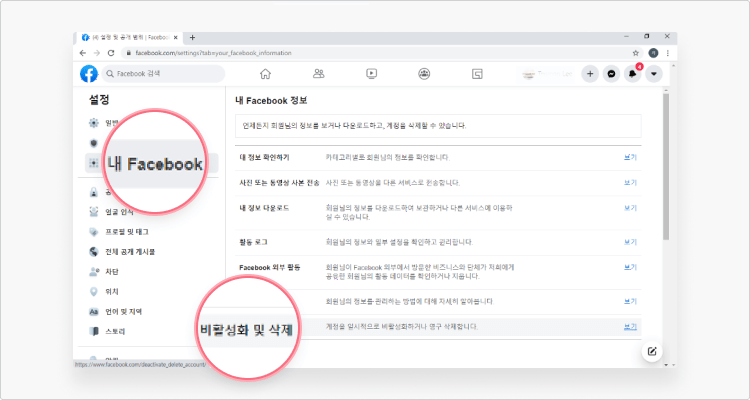Click the Facebook 검색 search field
This screenshot has width=750, height=400.
point(163,74)
